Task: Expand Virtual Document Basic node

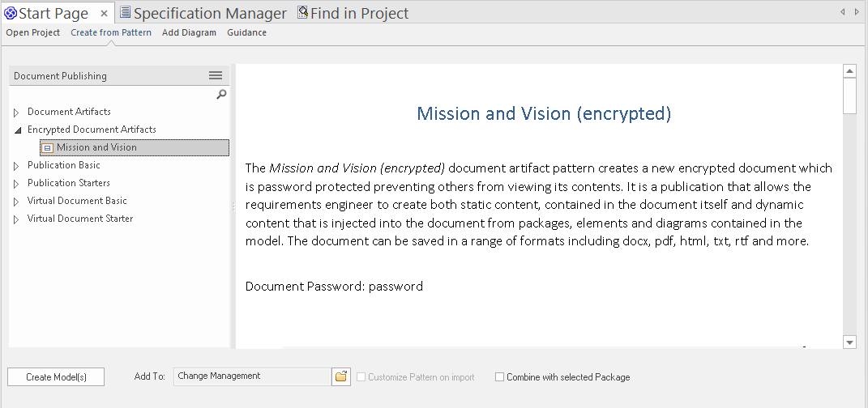Action: 16,201
